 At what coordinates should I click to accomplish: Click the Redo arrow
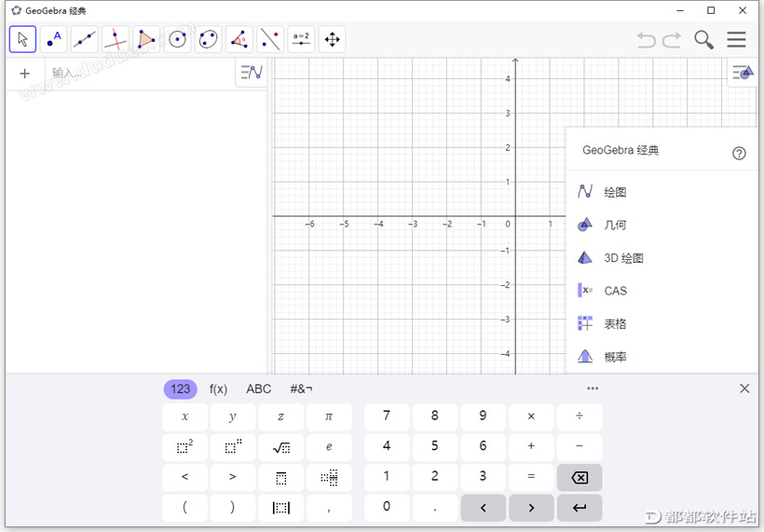point(672,40)
